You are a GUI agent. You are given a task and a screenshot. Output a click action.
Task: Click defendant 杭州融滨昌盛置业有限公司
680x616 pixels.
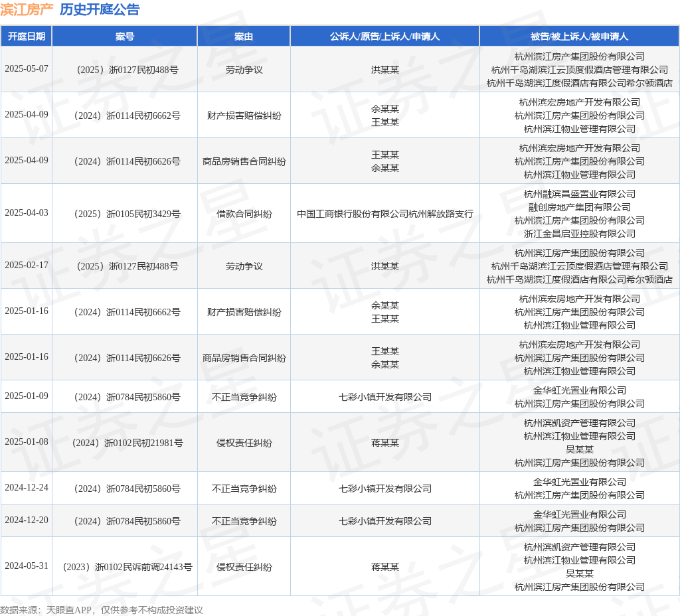pyautogui.click(x=579, y=194)
